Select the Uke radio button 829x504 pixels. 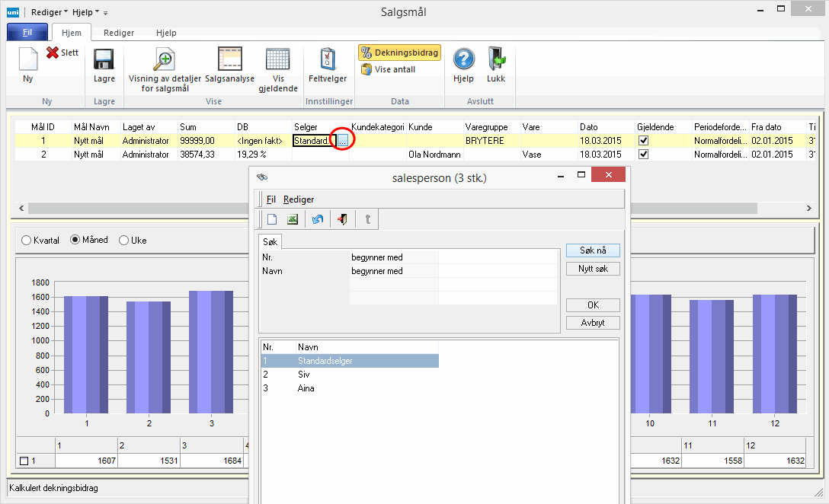(124, 240)
